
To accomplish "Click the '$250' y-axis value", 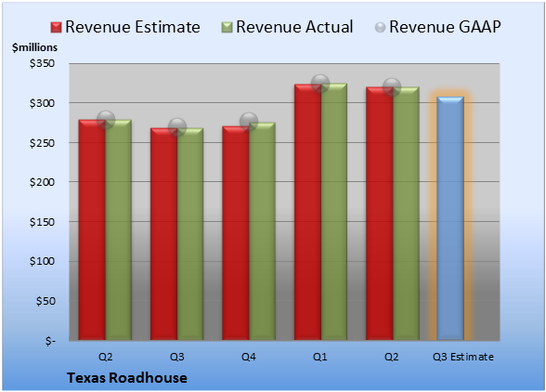I will click(x=42, y=143).
